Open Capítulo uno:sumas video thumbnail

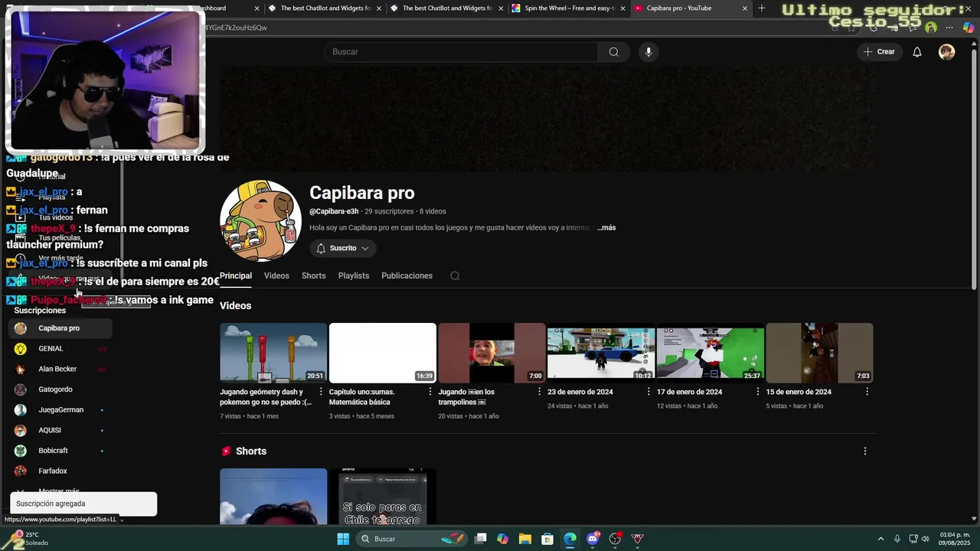click(x=383, y=353)
